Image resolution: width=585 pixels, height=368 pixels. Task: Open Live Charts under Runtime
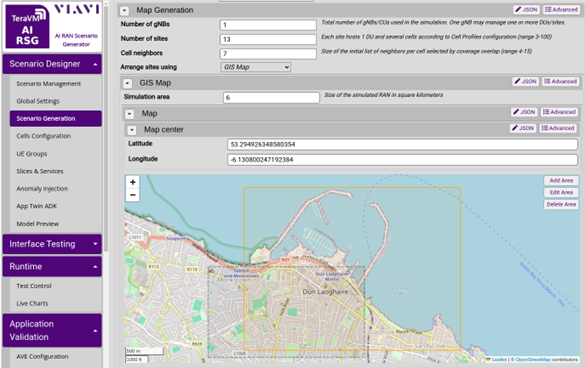32,303
